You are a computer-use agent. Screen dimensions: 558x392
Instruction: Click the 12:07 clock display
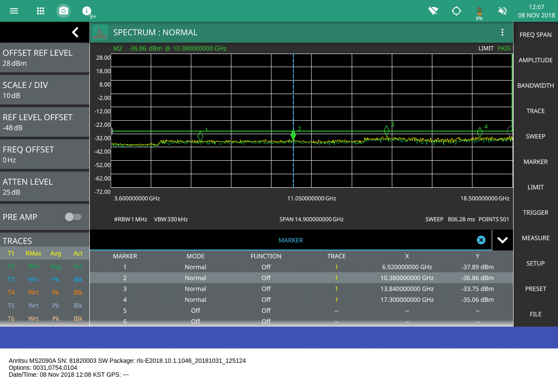click(537, 7)
